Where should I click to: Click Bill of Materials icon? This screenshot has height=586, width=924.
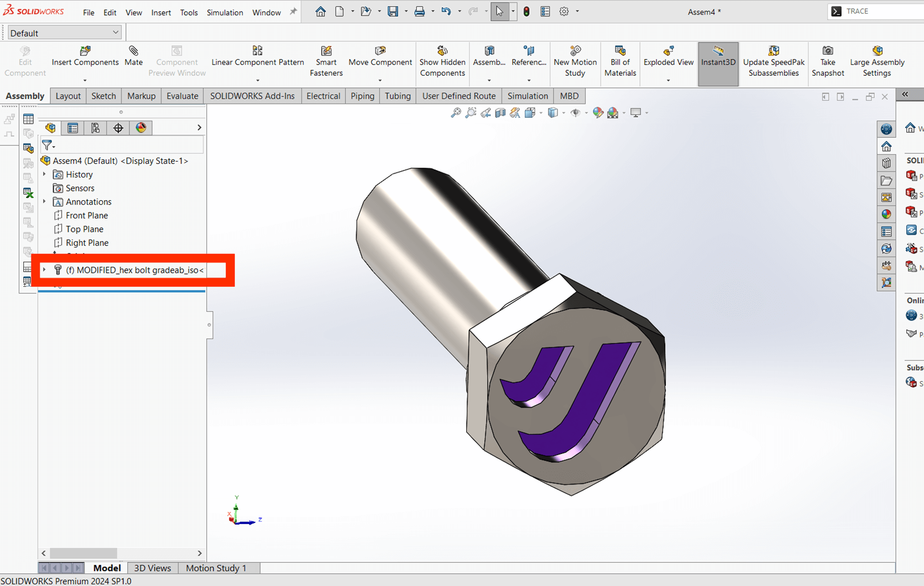(620, 51)
